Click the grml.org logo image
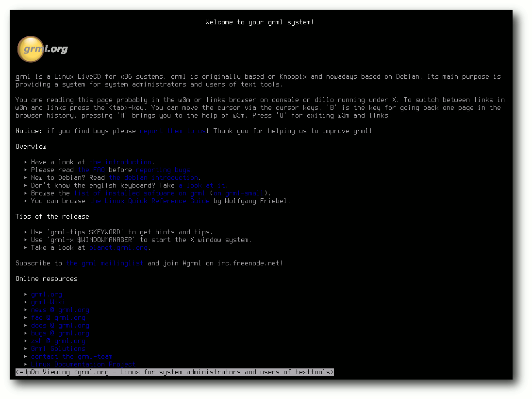Screen dimensions: 532x399 (x=42, y=49)
